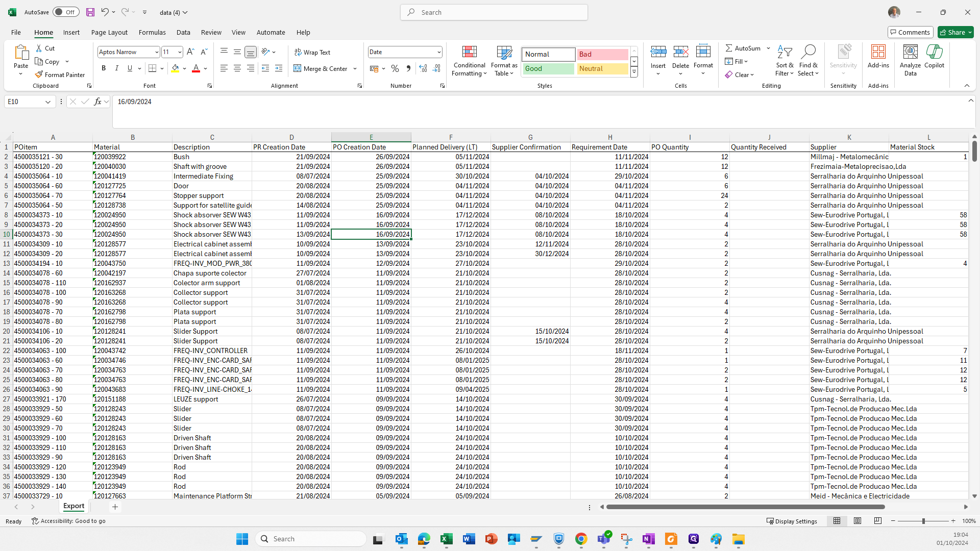Expand the Name Box dropdown
This screenshot has width=980, height=551.
point(48,102)
